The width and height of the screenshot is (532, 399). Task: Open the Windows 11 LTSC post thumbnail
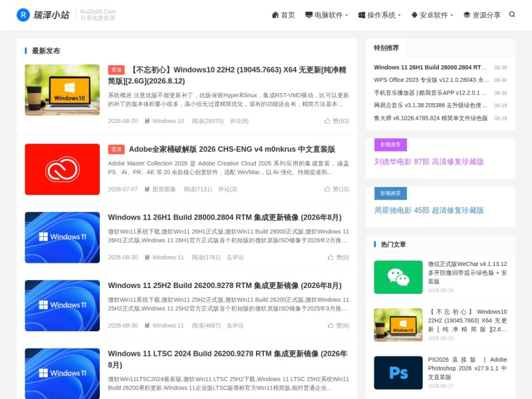pos(63,374)
